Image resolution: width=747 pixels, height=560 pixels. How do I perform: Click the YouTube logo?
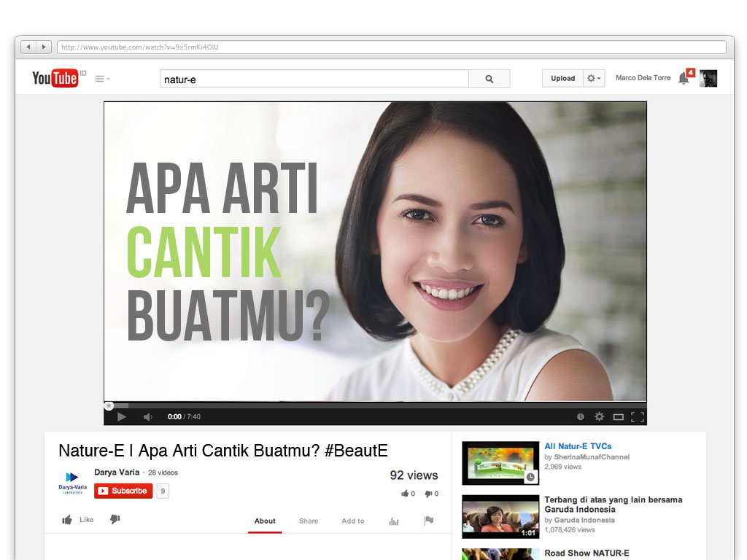pos(55,78)
